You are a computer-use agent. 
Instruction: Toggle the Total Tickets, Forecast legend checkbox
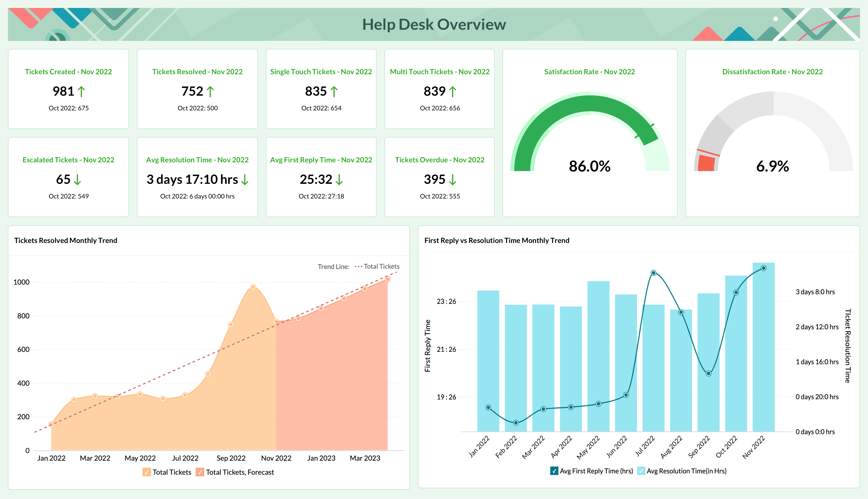200,472
